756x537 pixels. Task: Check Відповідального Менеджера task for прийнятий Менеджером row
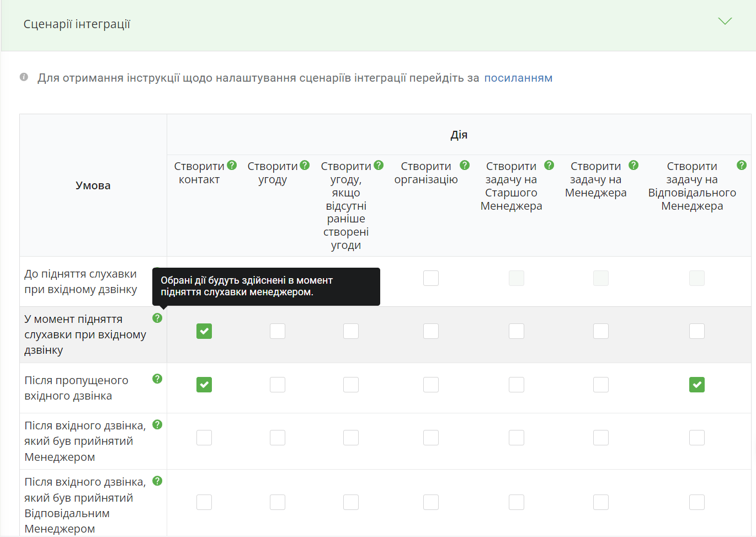pyautogui.click(x=697, y=438)
